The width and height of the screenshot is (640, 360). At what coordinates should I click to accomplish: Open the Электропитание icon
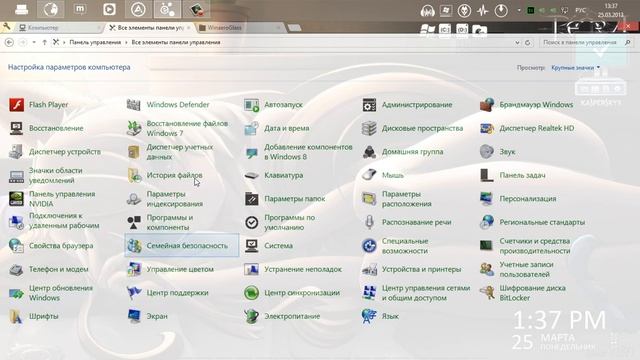click(x=251, y=316)
